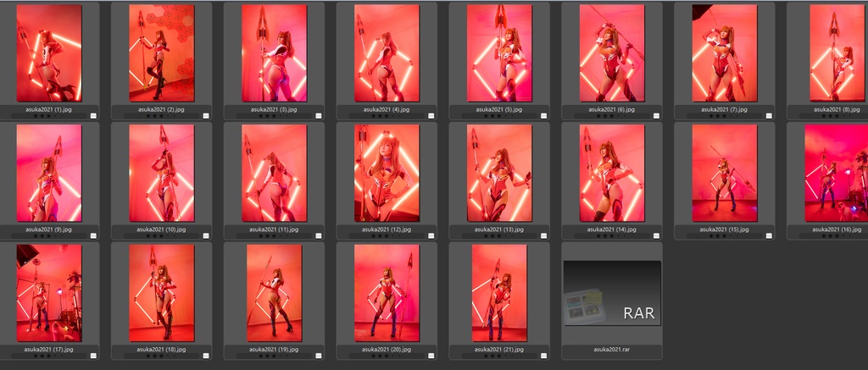
Task: Click the tag box icon under asuka2021 (1).jpg
Action: 93,116
